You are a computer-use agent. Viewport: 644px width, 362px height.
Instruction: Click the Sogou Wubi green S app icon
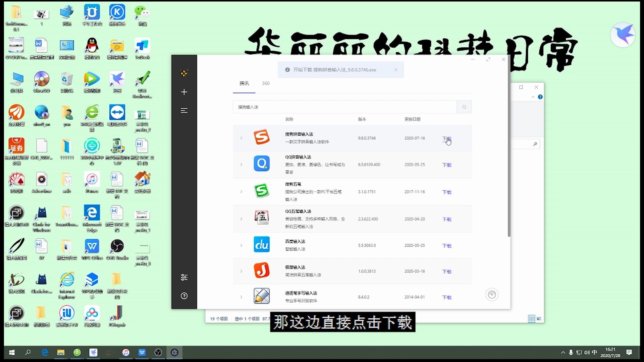point(262,191)
